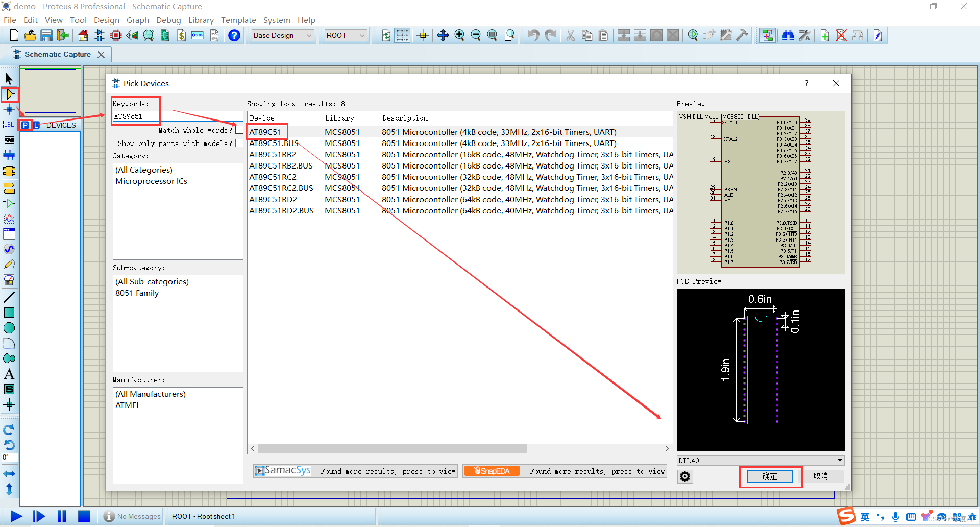Open the Graph menu
The width and height of the screenshot is (980, 527).
click(138, 20)
